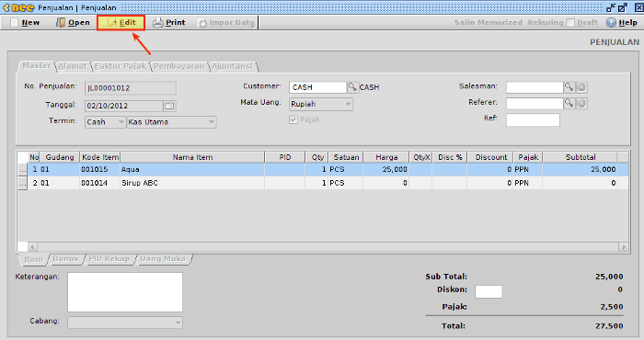The width and height of the screenshot is (644, 340).
Task: Open the Pembayaran tab
Action: point(178,66)
